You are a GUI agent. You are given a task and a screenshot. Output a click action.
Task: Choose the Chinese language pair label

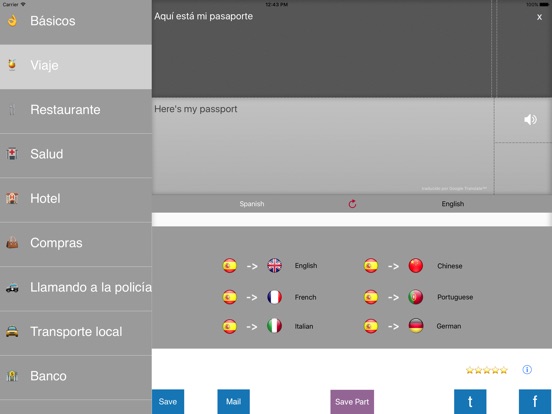point(450,266)
